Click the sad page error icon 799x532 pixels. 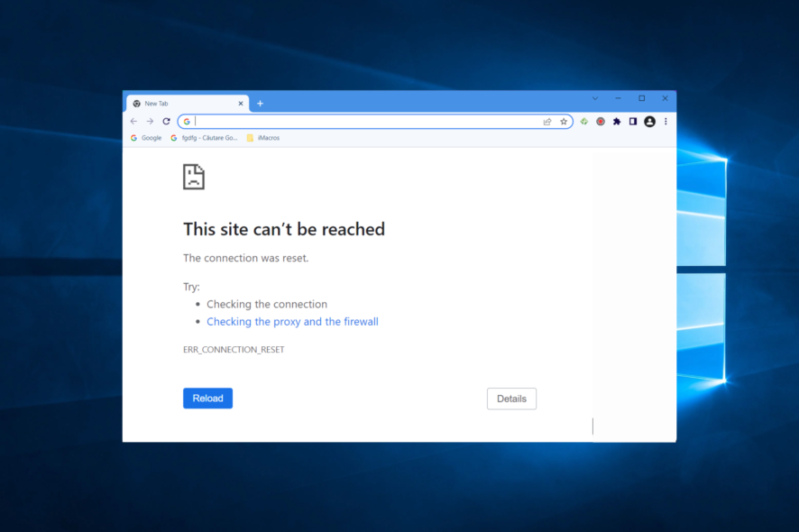click(194, 177)
